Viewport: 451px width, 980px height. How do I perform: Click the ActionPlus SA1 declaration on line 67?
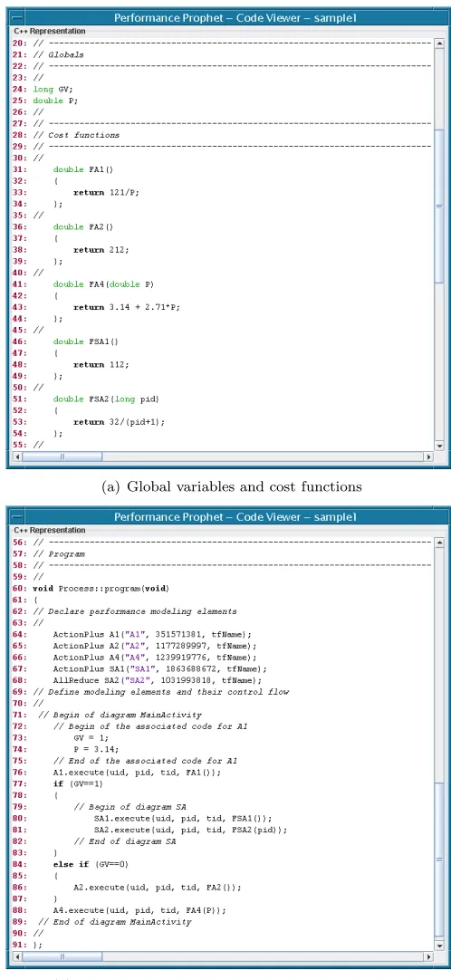160,668
